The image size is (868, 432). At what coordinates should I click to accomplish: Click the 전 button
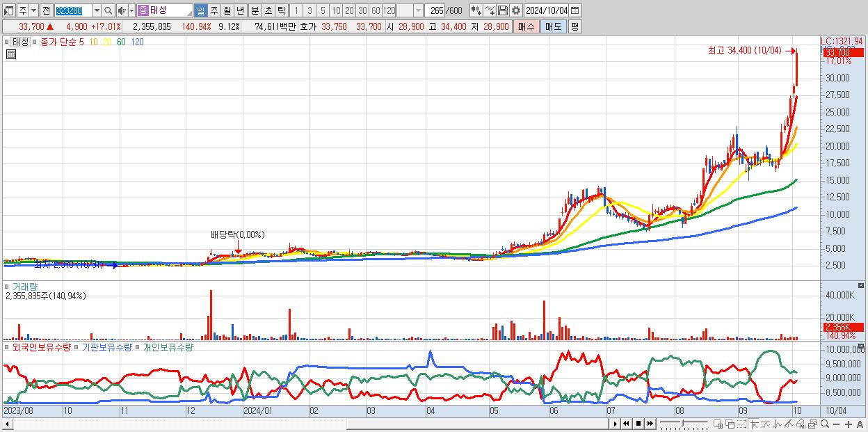[46, 10]
